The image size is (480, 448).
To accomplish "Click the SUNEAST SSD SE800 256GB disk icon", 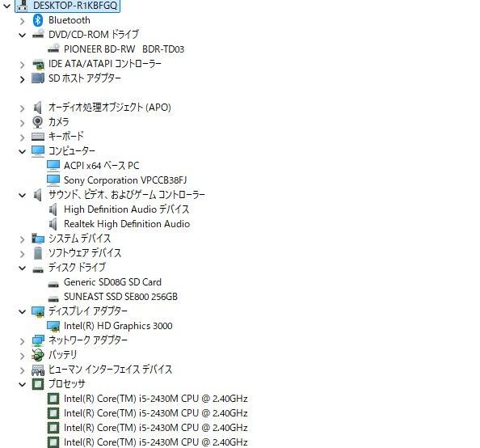I will pyautogui.click(x=53, y=298).
